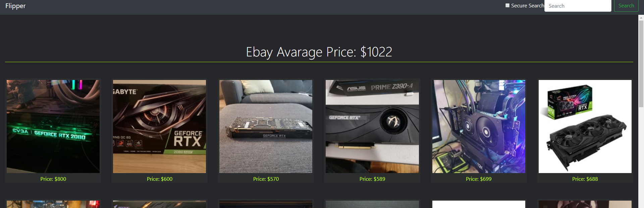Select the GPU on couch thumbnail
Screen dimensions: 644x208
click(x=266, y=126)
